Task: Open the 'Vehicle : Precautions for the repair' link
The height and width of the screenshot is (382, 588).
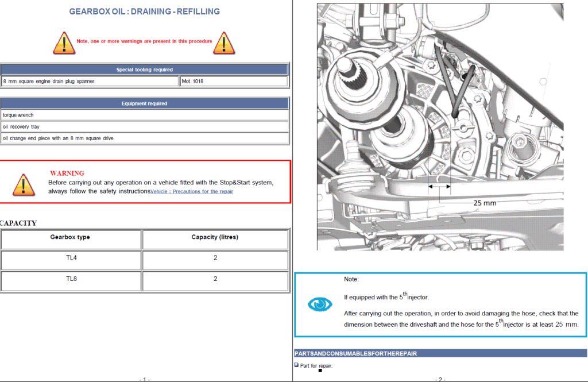Action: pyautogui.click(x=192, y=191)
